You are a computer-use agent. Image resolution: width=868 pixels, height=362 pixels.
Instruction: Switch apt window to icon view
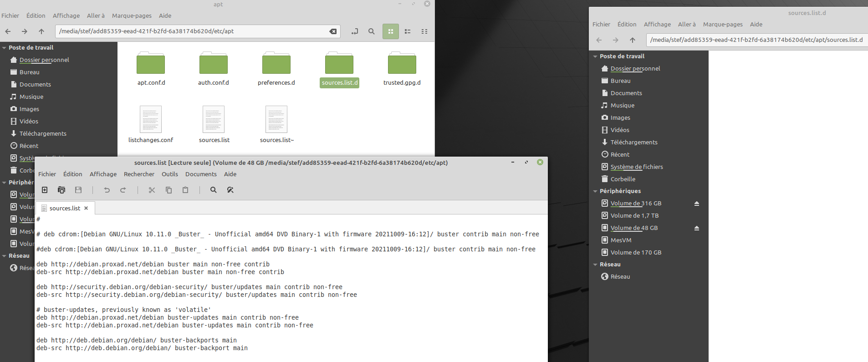(391, 31)
